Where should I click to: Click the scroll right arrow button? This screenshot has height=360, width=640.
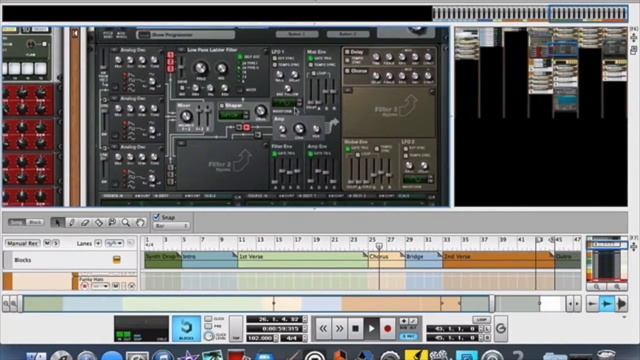coord(577,304)
